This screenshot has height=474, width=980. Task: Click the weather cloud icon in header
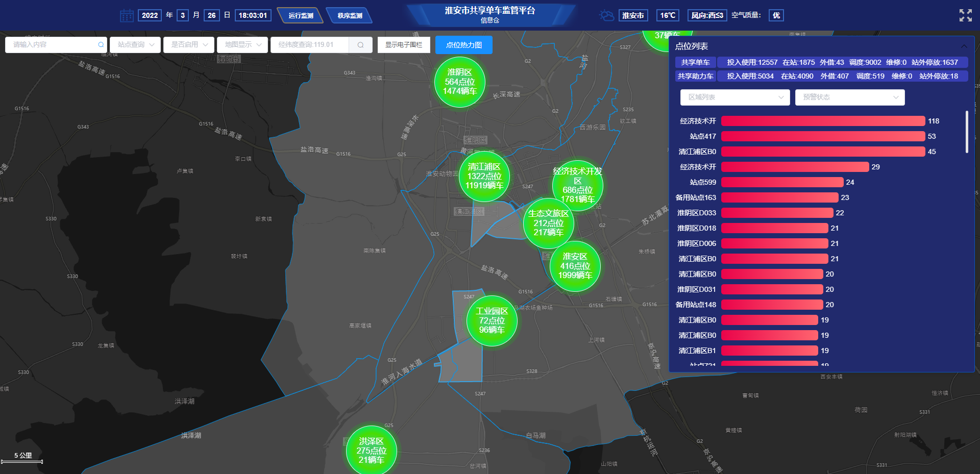(606, 15)
